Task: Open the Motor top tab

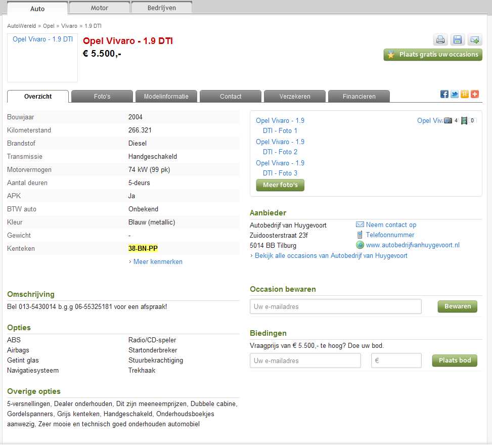Action: (100, 8)
